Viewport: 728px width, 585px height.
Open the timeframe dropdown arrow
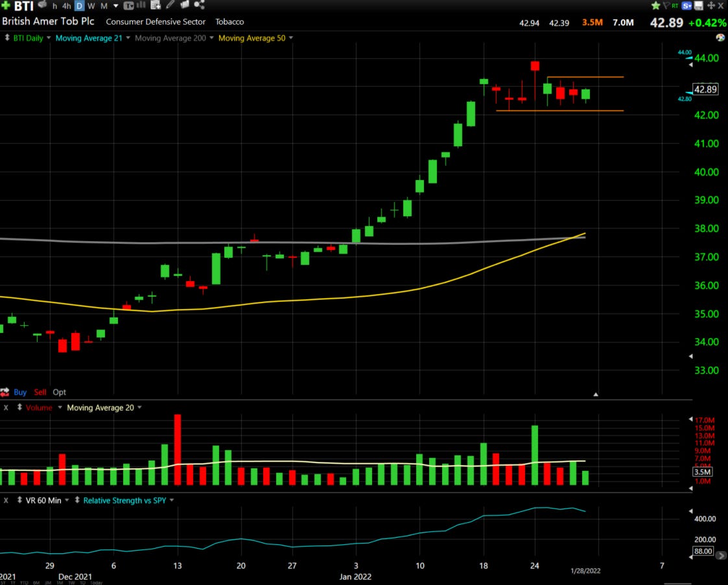116,6
